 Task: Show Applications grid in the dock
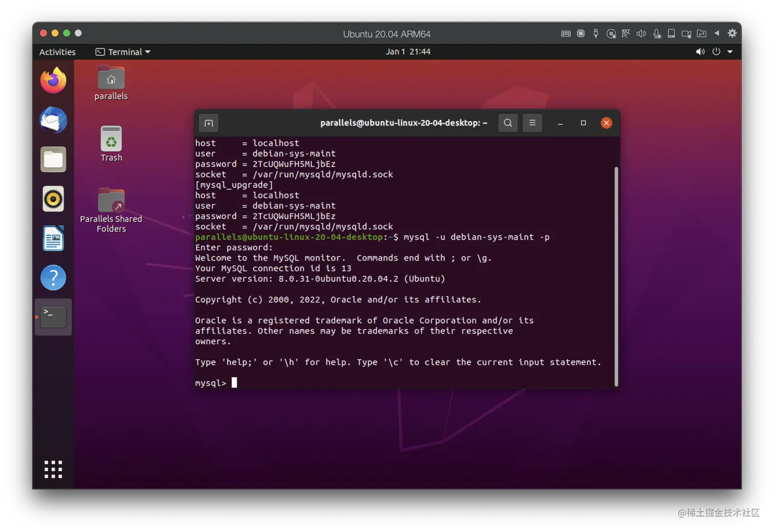tap(53, 469)
